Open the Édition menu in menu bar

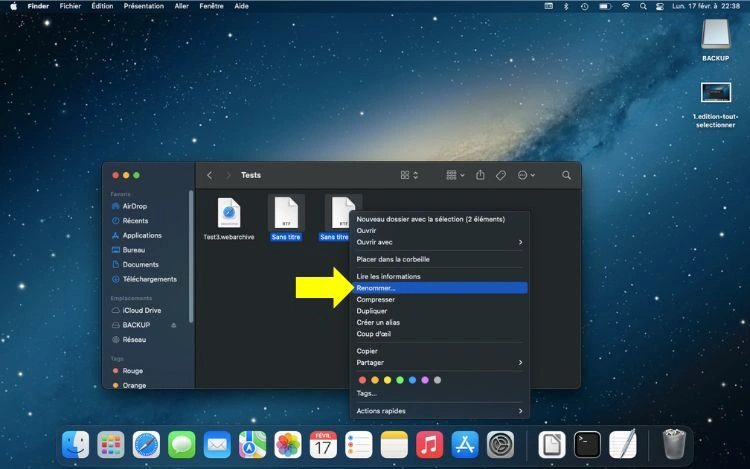102,6
